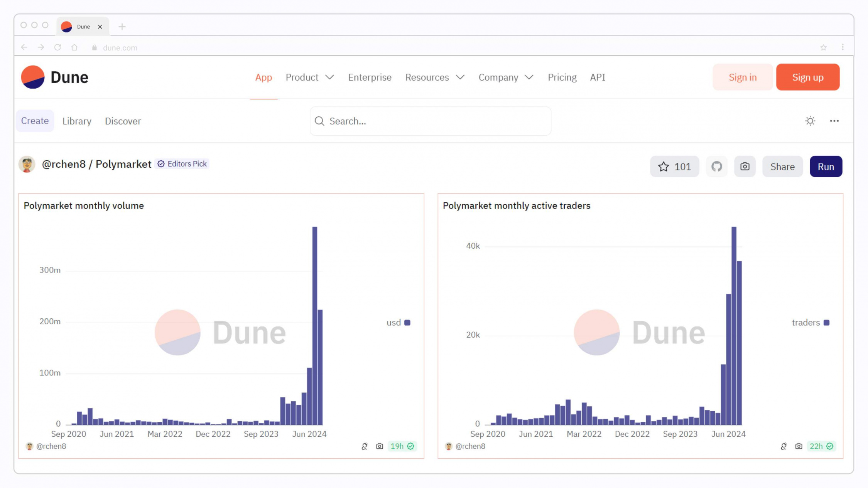Click the Editors Pick badge

point(182,164)
